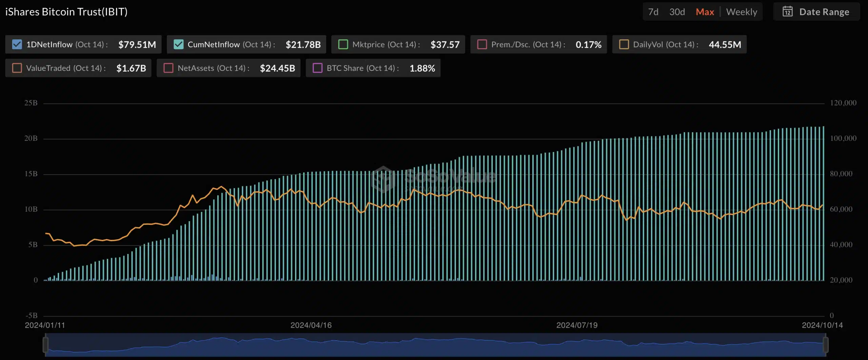Screen dimensions: 868x360
Task: Click the 2024/10/14 x-axis date label
Action: 822,325
